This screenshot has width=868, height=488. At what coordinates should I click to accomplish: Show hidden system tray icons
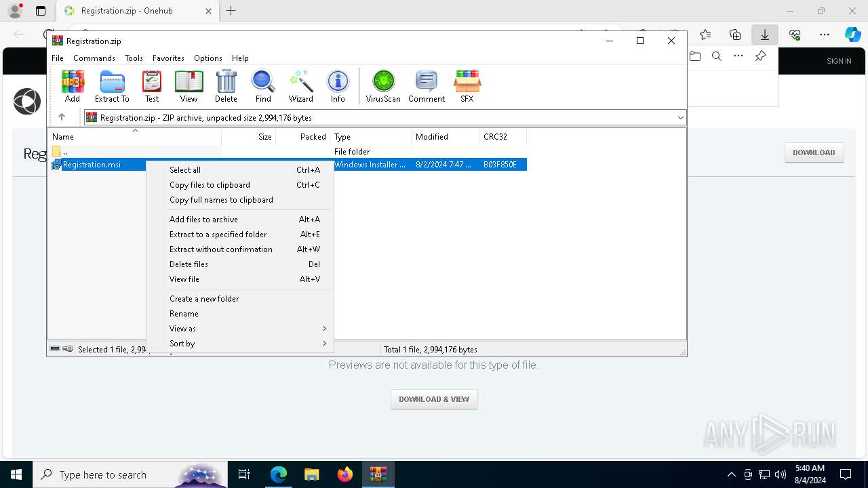[731, 474]
